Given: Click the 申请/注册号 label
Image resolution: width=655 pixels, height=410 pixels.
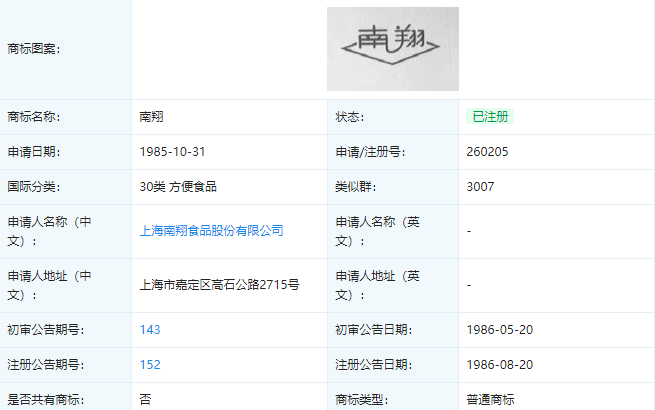Looking at the screenshot, I should pyautogui.click(x=370, y=152).
